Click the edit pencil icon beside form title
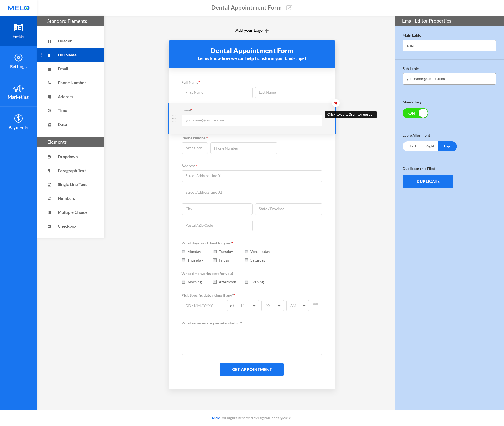This screenshot has height=426, width=504. pos(289,8)
